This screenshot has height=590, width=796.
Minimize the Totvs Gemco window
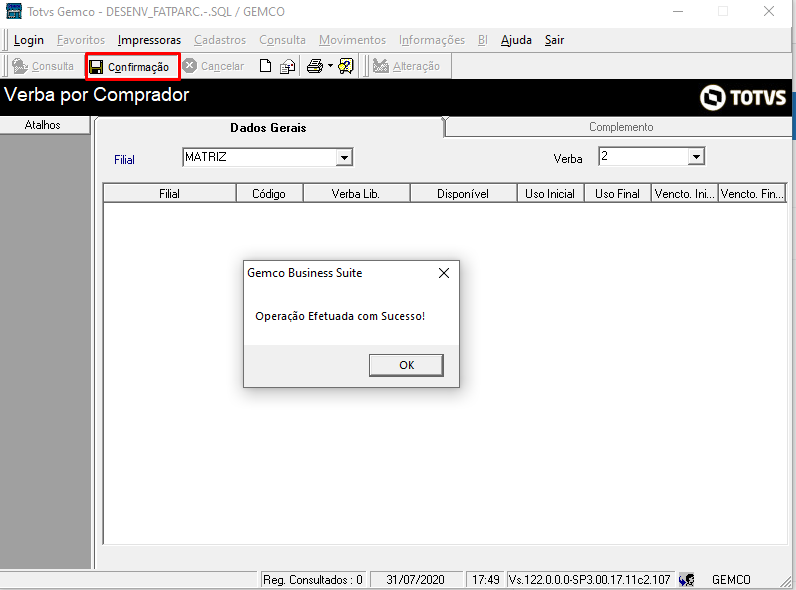[x=678, y=11]
